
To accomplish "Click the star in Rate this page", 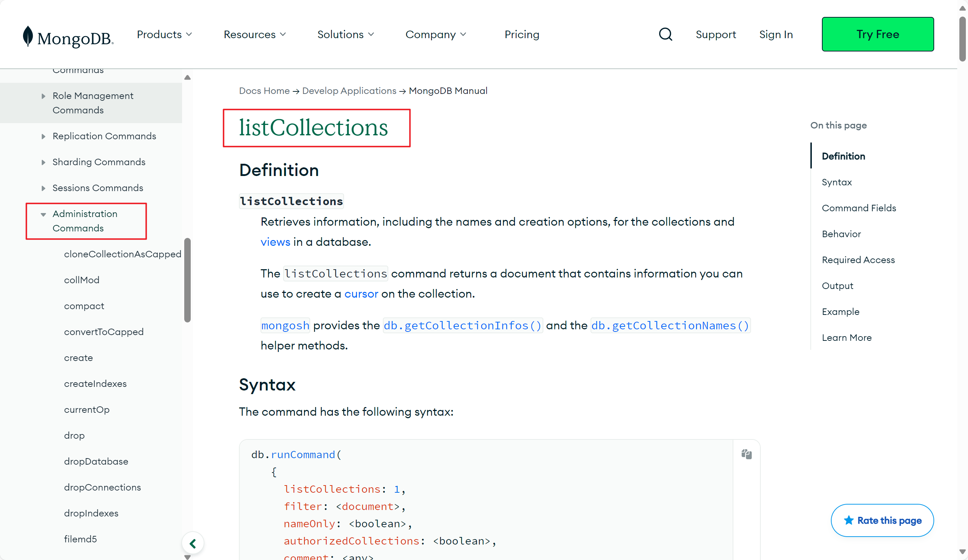I will point(849,520).
